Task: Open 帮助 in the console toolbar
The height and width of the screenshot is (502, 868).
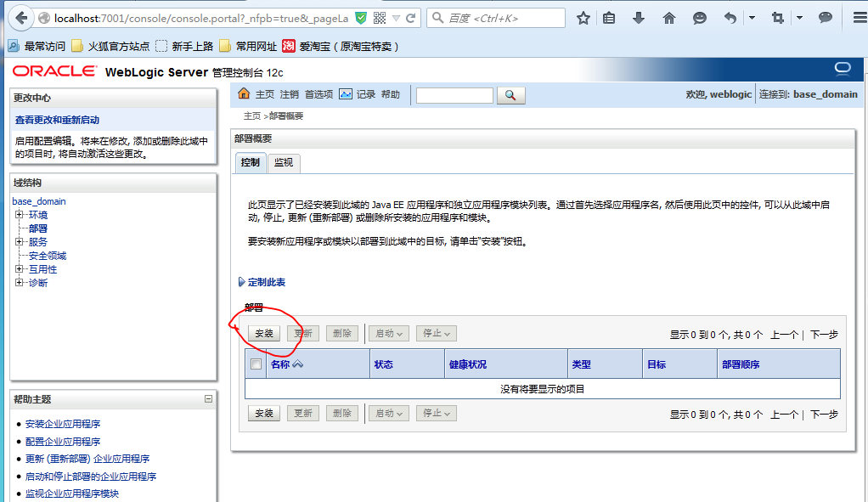Action: coord(391,94)
